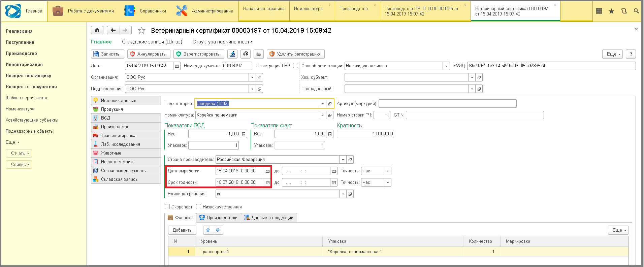Expand Хоз. субъект dropdown

coord(472,77)
